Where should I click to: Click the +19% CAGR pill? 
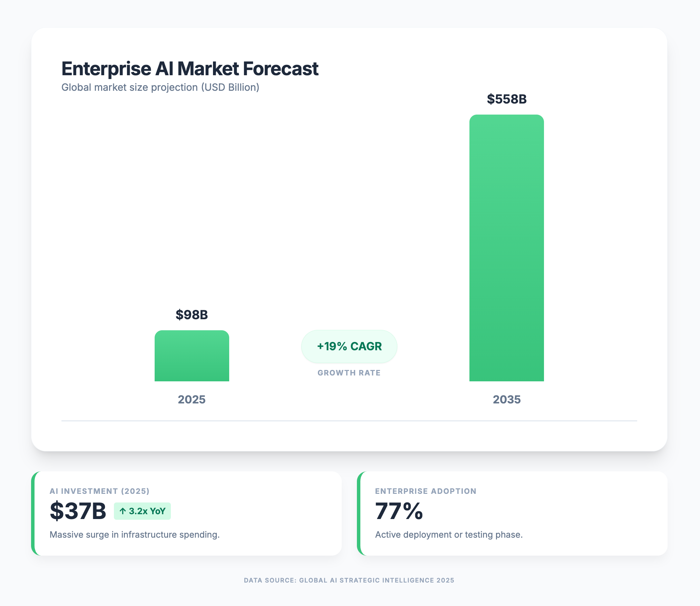[x=349, y=346]
